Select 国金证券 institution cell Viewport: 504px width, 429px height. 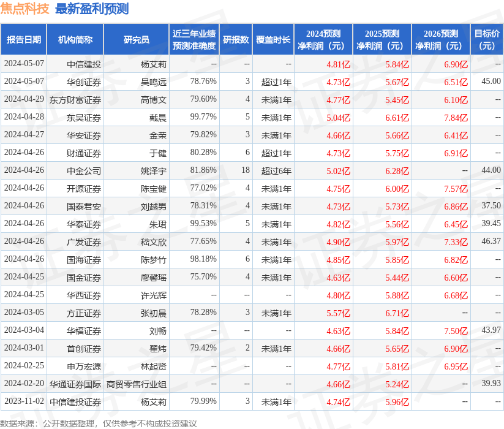84,278
